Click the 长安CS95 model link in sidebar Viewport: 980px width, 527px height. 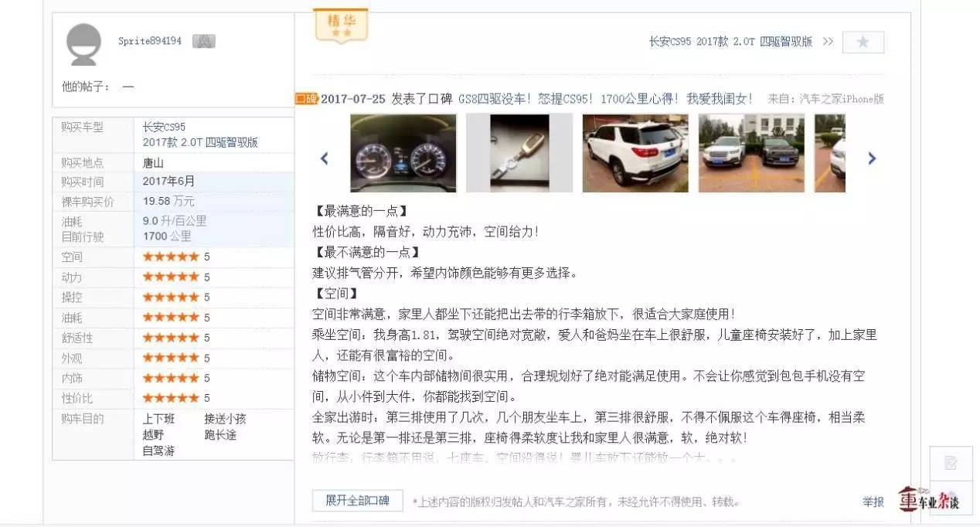(164, 127)
